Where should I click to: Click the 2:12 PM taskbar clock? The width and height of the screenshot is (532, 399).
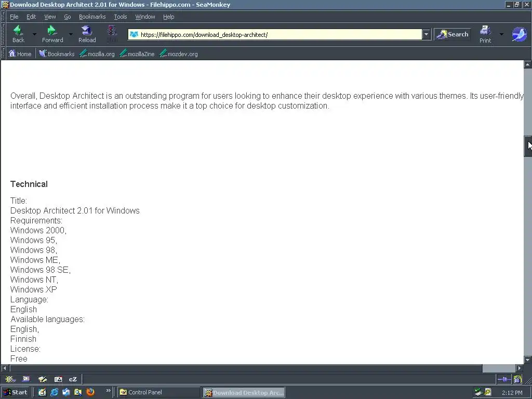pos(512,393)
